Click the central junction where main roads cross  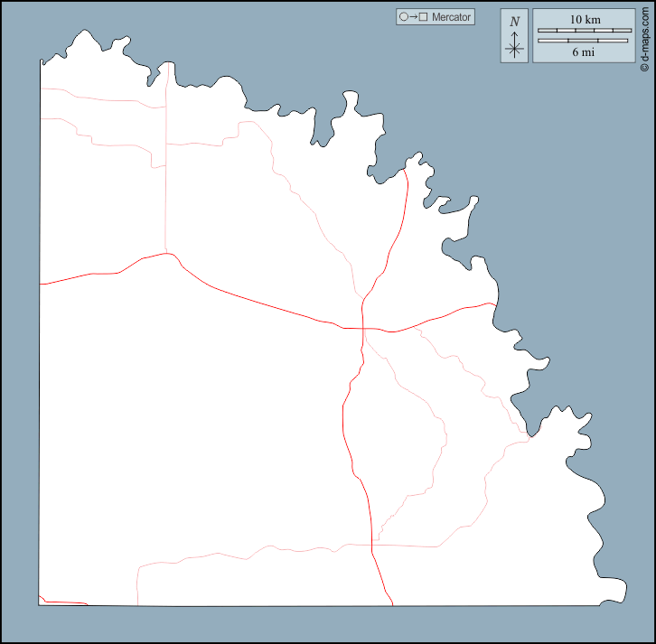point(362,329)
